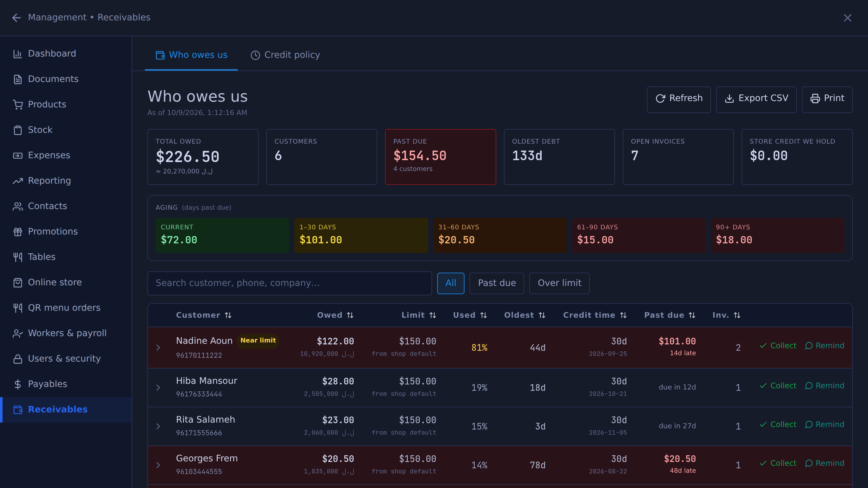
Task: Open Promotions from the sidebar
Action: click(66, 232)
